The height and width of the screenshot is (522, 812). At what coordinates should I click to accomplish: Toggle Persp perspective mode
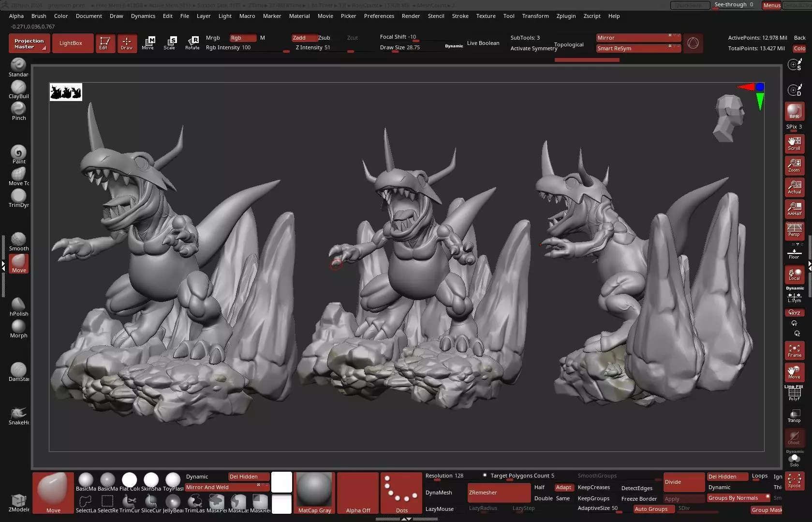[794, 230]
